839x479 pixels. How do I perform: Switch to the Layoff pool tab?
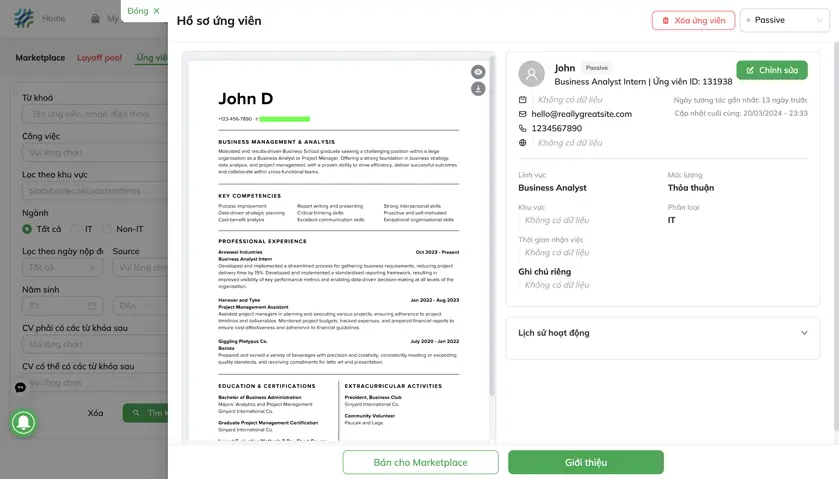tap(99, 58)
